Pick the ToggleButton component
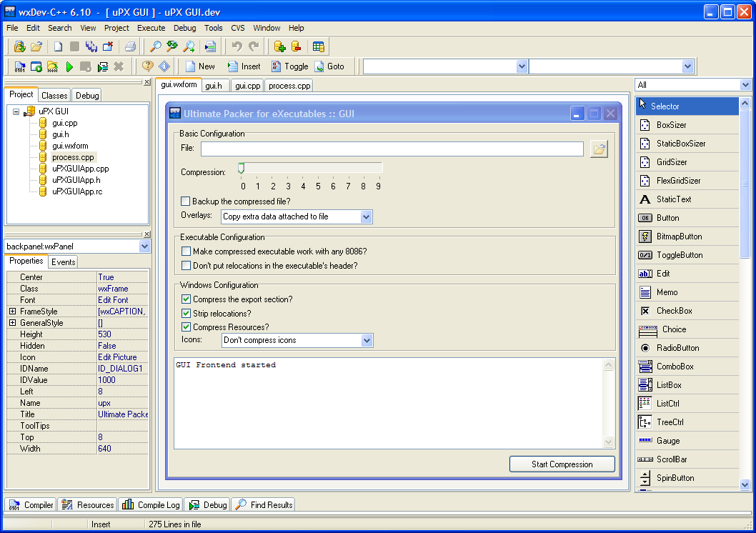 click(687, 255)
